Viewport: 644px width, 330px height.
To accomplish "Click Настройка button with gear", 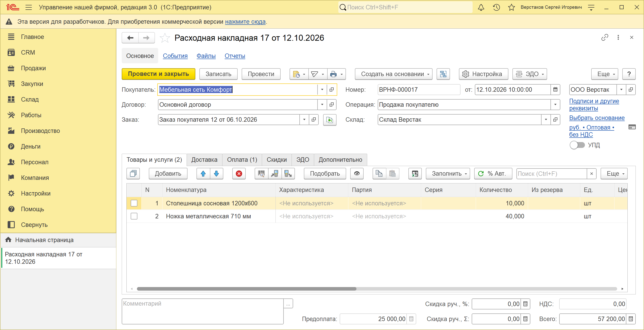I will [484, 74].
